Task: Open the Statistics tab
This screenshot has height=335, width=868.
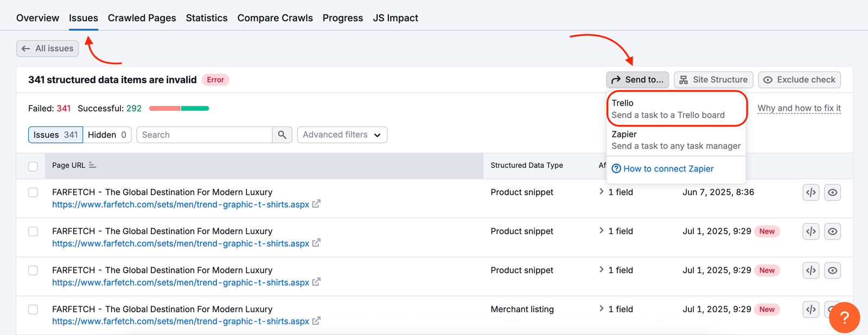Action: (x=207, y=18)
